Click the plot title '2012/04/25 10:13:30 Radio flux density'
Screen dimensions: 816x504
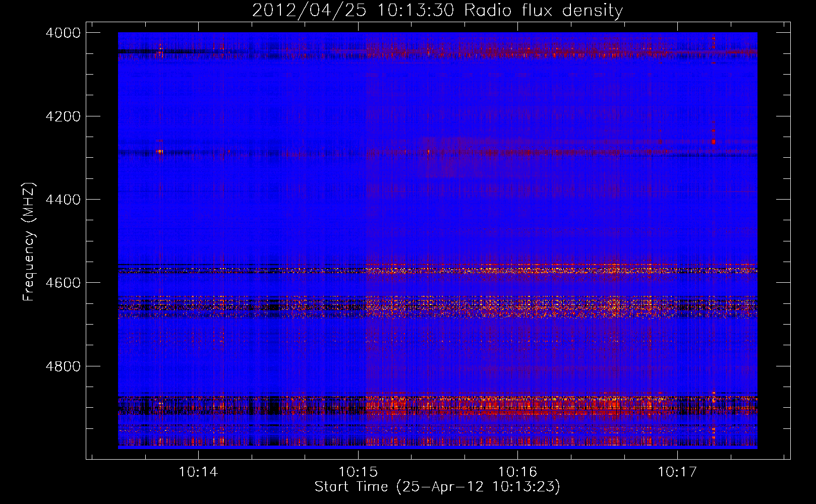click(437, 10)
